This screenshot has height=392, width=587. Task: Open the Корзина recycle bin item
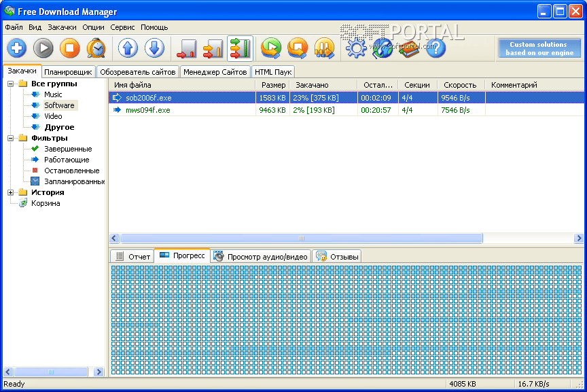[46, 203]
